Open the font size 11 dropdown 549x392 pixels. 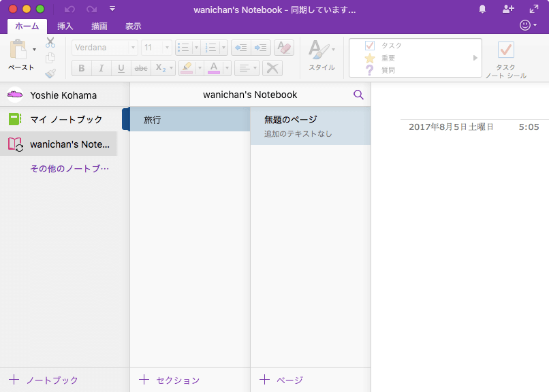click(167, 48)
